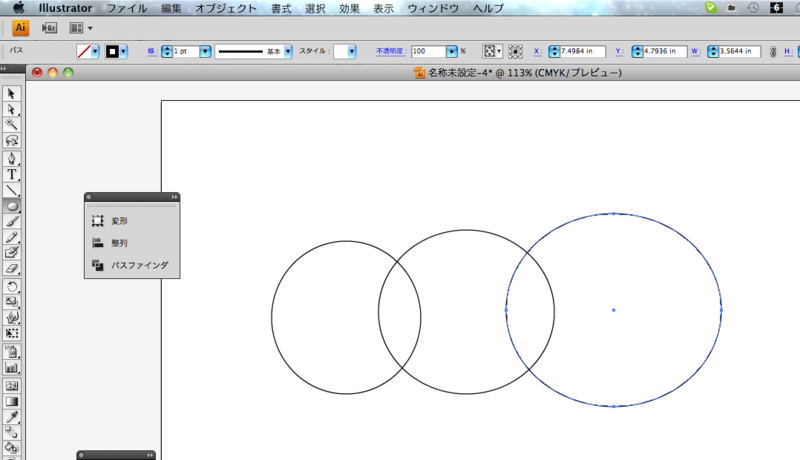Viewport: 800px width, 460px height.
Task: Click the black stroke color swatch
Action: point(112,51)
